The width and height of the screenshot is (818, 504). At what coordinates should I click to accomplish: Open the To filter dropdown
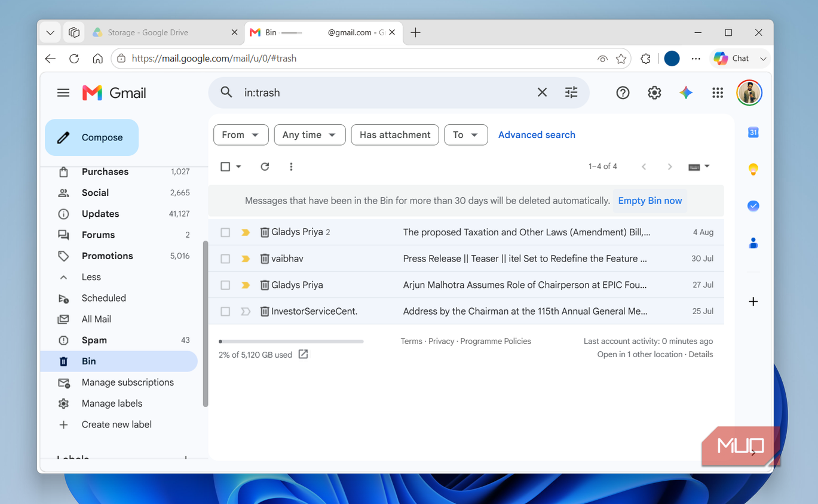tap(466, 135)
